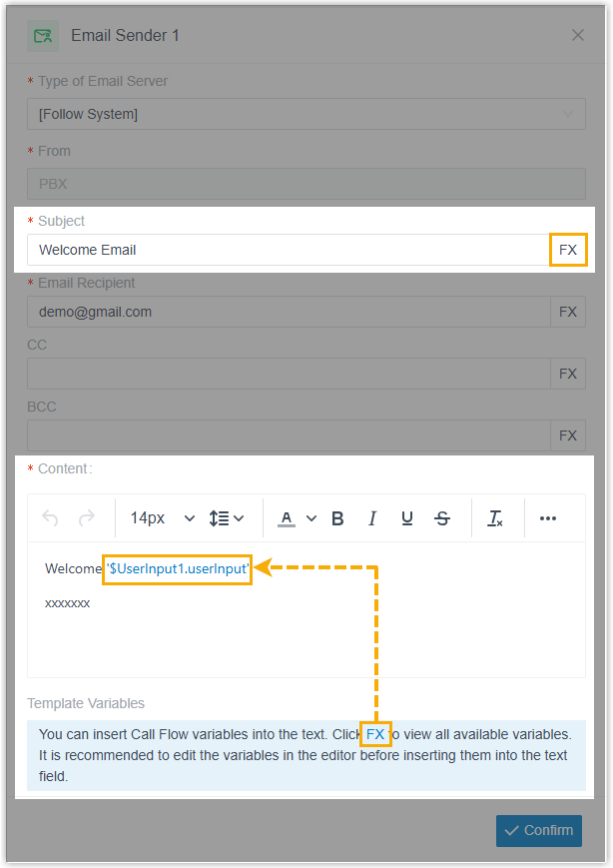Open the more options ellipsis menu
Viewport: 613px width, 868px height.
[547, 517]
